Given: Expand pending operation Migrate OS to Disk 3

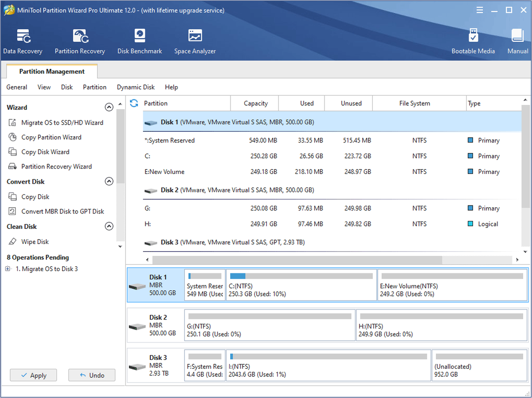Looking at the screenshot, I should 8,269.
